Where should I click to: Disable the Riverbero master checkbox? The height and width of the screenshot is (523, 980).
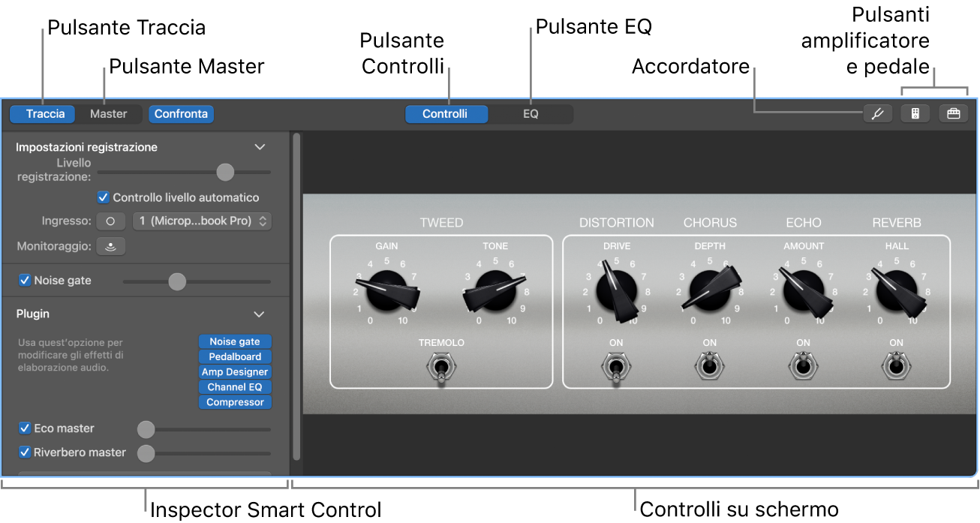point(25,452)
